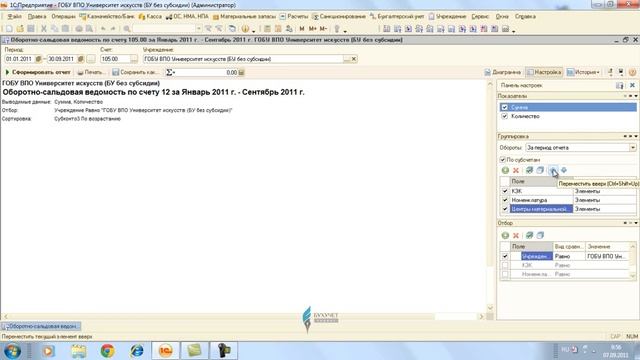
Task: Enable the Номенкла... filter checkbox in Отбор
Action: (x=505, y=274)
